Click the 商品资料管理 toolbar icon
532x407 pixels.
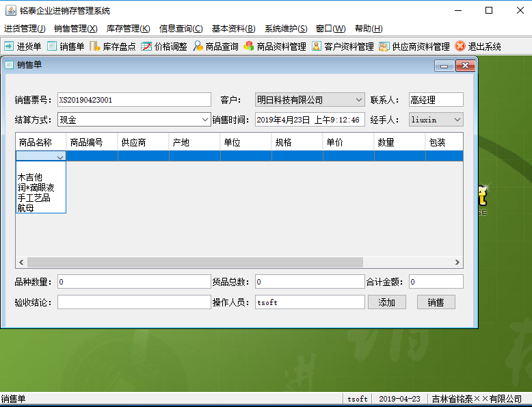249,46
